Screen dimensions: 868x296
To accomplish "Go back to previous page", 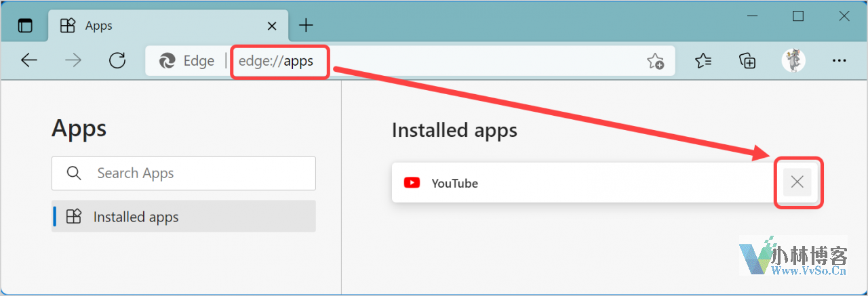I will tap(29, 60).
